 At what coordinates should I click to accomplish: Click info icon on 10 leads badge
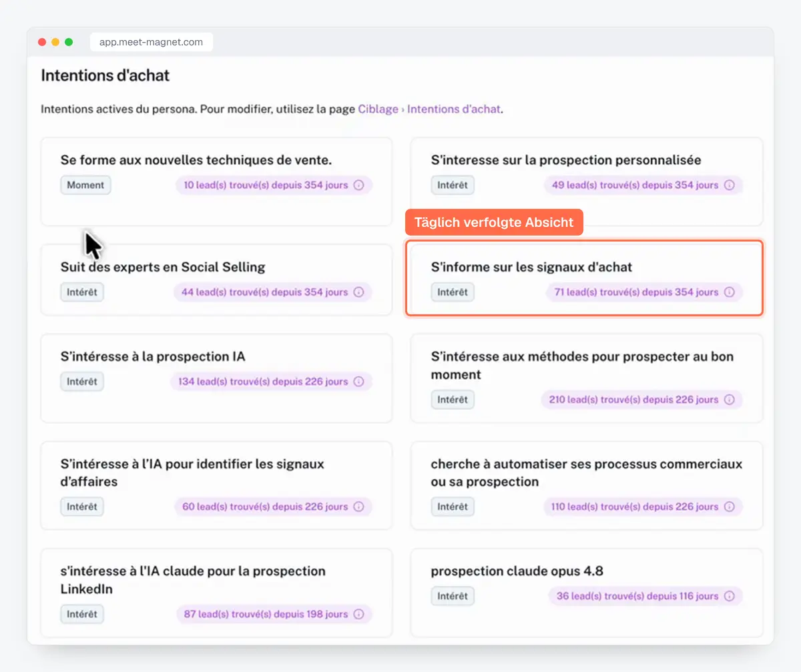[358, 185]
